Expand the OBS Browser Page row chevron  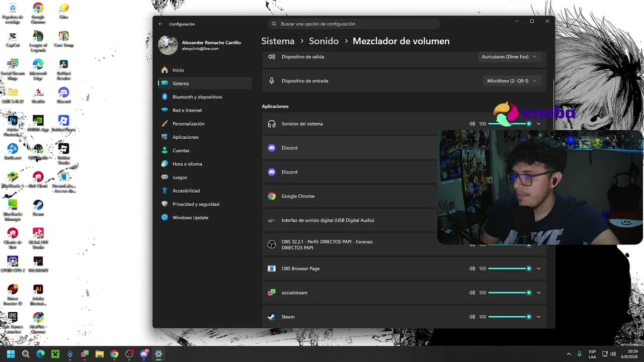[x=538, y=268]
